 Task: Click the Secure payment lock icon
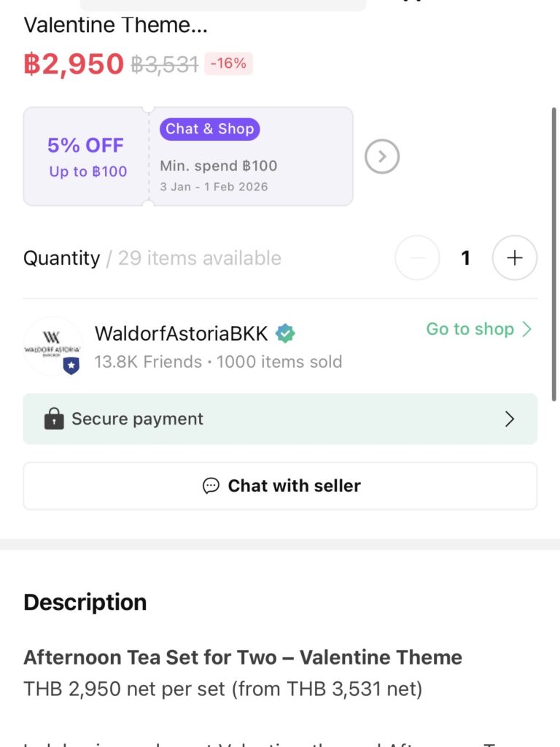[x=54, y=419]
